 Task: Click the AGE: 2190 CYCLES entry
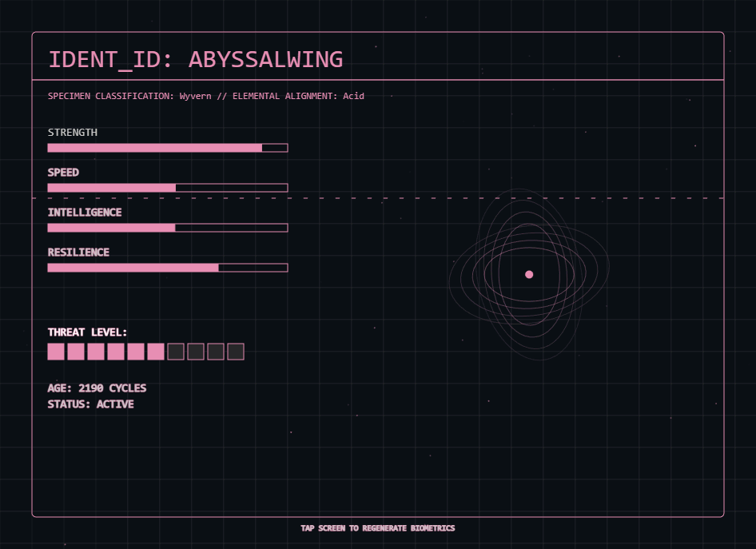click(x=97, y=388)
